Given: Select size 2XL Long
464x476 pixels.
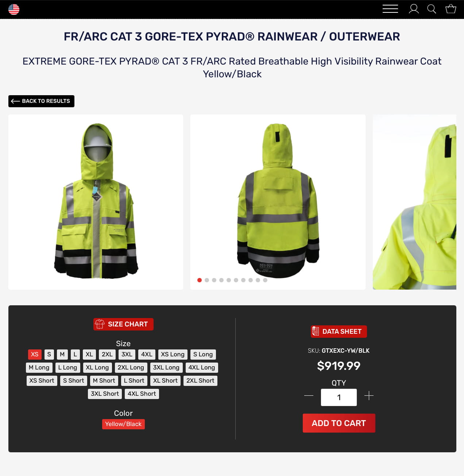Looking at the screenshot, I should (131, 368).
